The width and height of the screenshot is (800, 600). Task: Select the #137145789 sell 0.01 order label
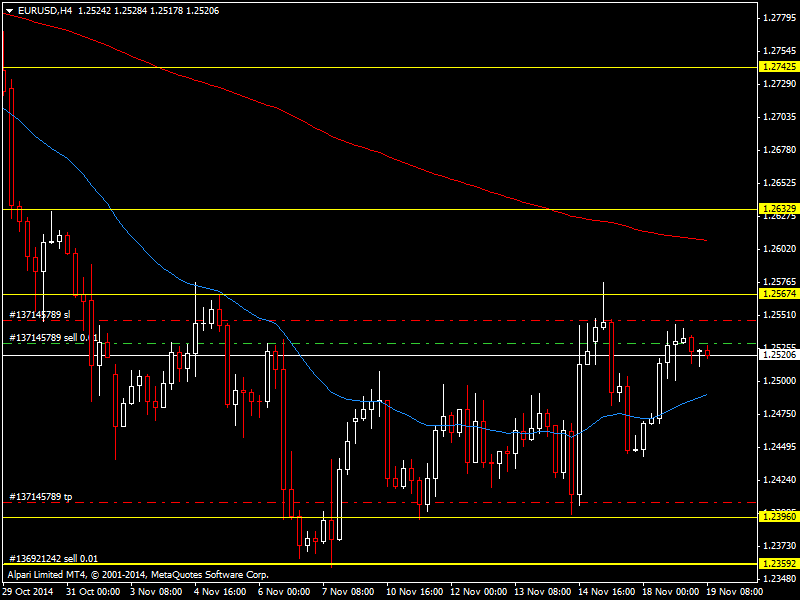point(54,338)
